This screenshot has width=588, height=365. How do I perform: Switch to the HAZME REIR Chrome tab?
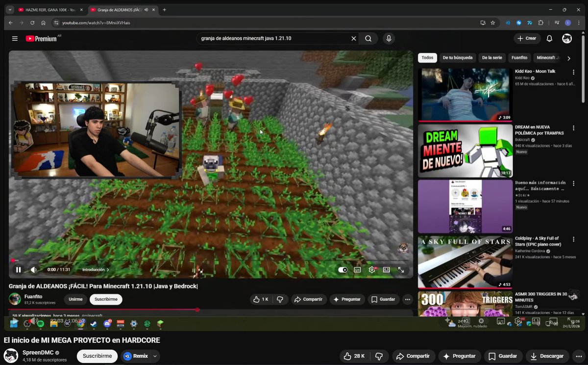click(49, 10)
